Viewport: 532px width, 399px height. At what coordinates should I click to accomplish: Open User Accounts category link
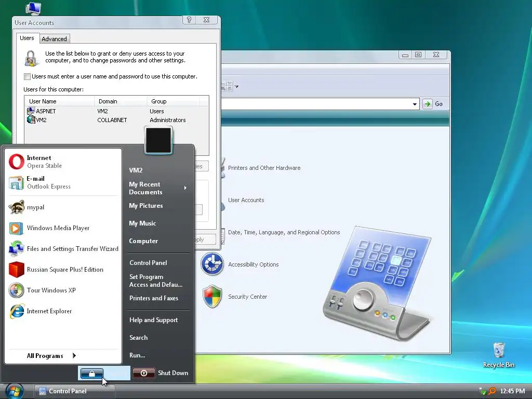(x=246, y=200)
